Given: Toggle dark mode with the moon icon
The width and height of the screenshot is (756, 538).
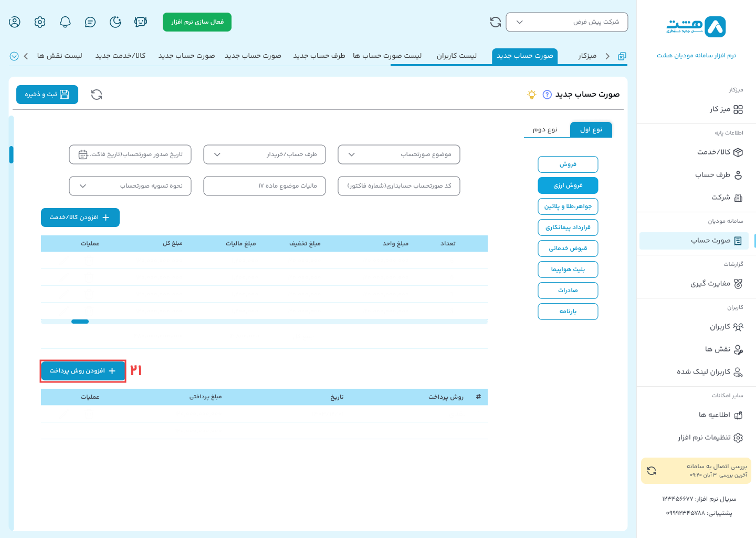Looking at the screenshot, I should [x=115, y=22].
